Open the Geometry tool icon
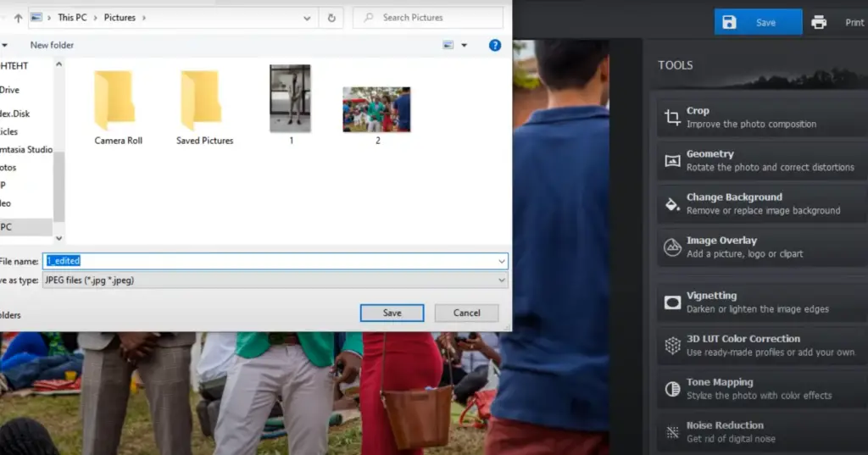This screenshot has width=868, height=455. coord(672,160)
